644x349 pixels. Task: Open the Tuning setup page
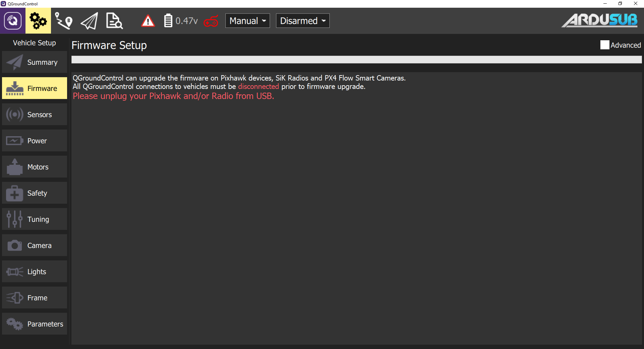pos(35,219)
